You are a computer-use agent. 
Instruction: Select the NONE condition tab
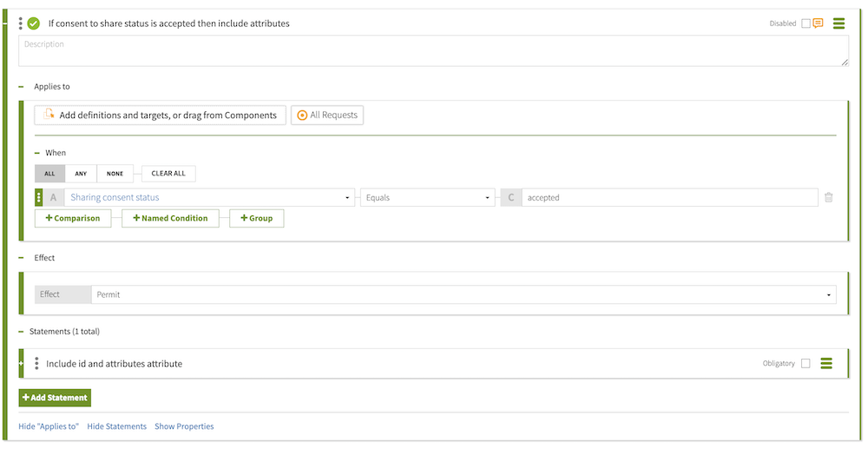click(115, 174)
